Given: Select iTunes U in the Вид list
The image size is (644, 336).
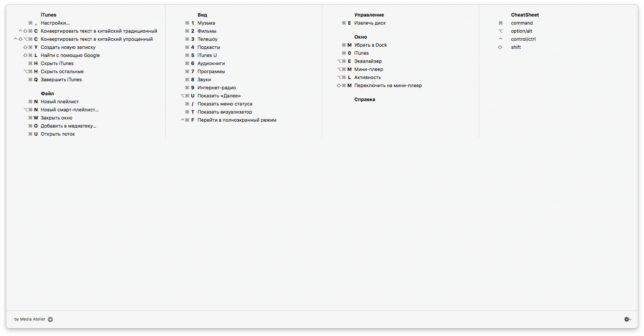Looking at the screenshot, I should tap(207, 56).
